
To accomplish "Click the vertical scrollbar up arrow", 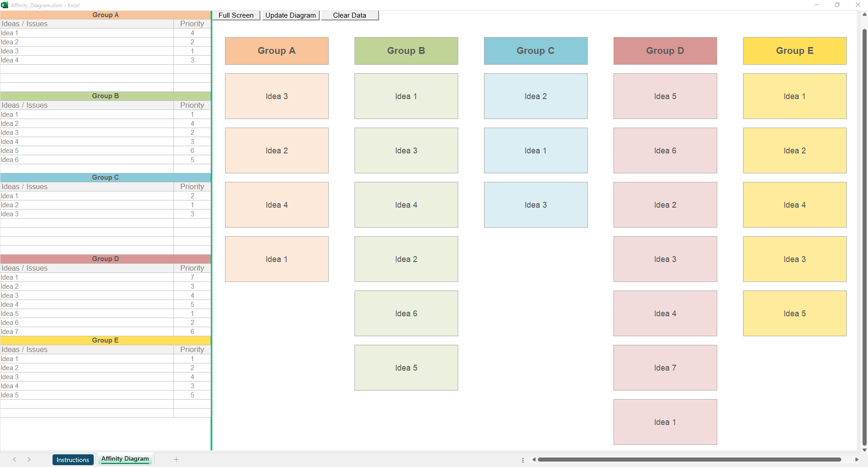I will pos(864,14).
